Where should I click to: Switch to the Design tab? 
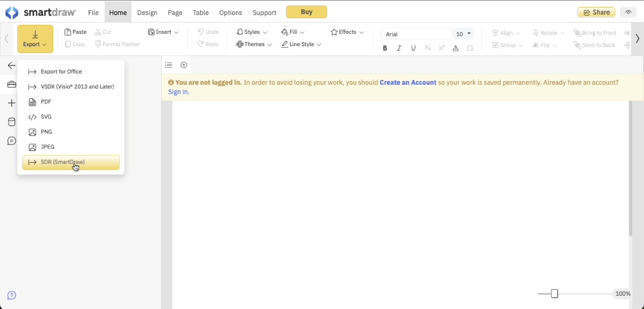point(147,12)
